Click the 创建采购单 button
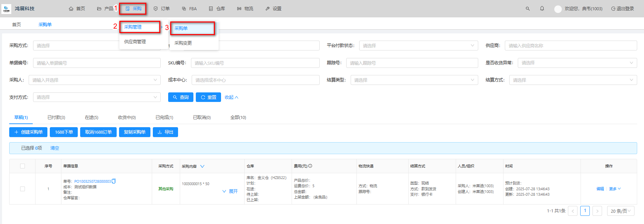This screenshot has height=224, width=644. point(28,132)
